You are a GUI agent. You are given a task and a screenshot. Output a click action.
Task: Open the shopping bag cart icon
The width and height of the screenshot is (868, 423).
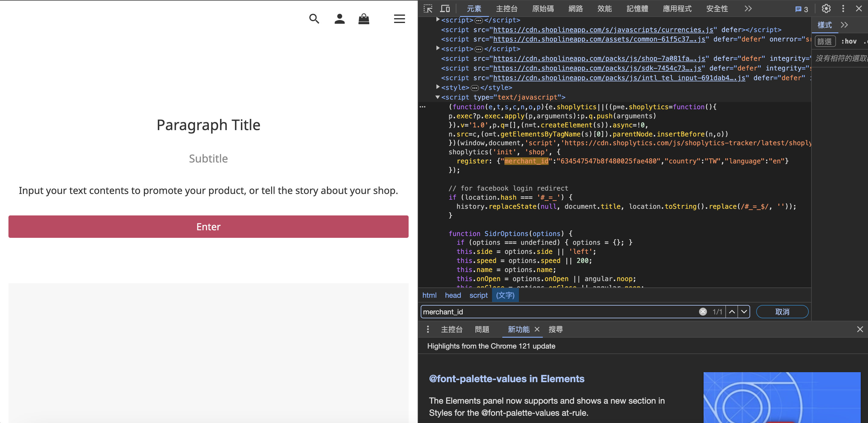364,19
